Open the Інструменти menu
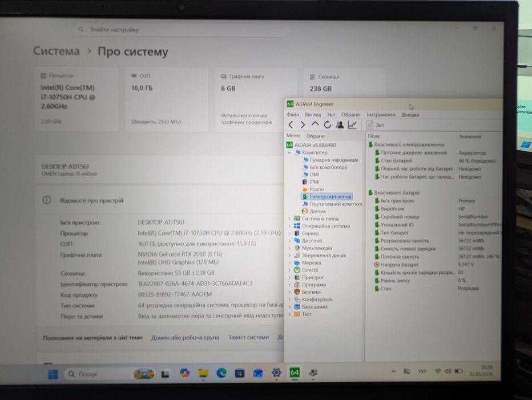The height and width of the screenshot is (400, 532). pyautogui.click(x=381, y=115)
